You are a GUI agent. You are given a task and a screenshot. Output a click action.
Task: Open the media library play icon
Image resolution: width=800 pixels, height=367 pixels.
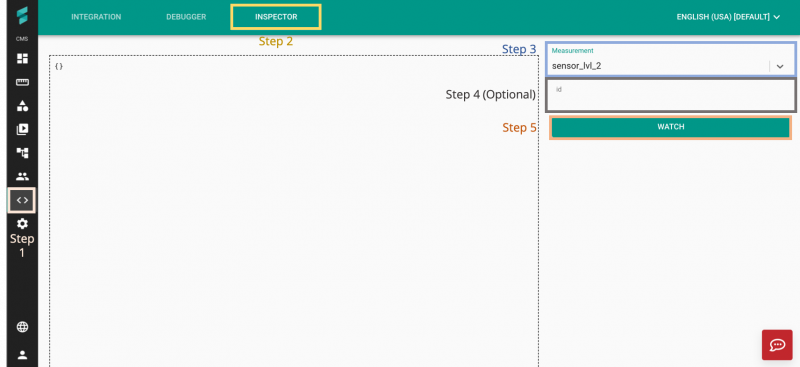(22, 129)
